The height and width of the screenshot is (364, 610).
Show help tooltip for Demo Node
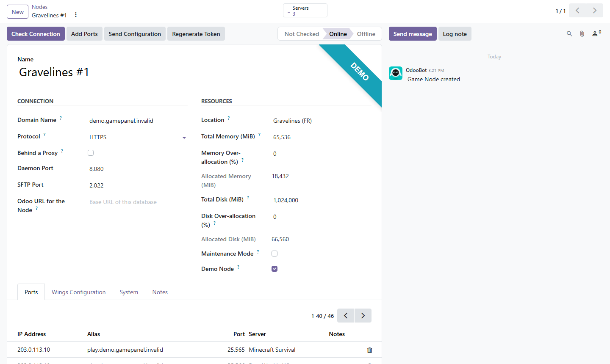(x=238, y=267)
